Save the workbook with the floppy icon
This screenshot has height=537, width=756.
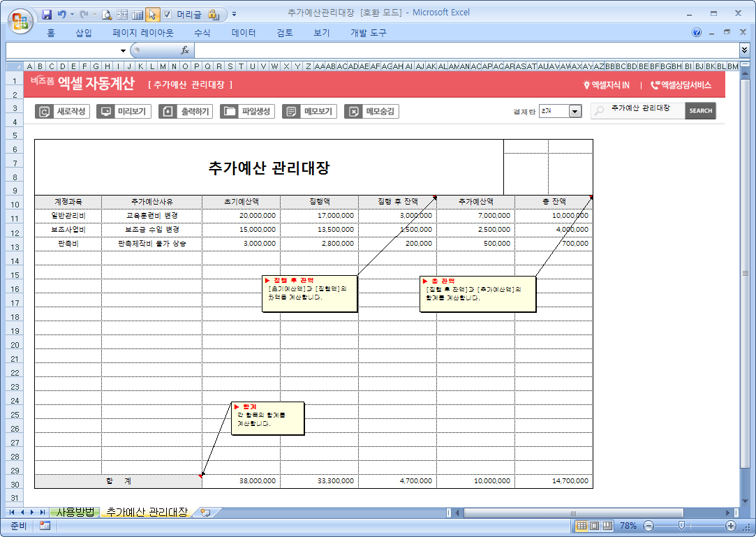coord(47,15)
